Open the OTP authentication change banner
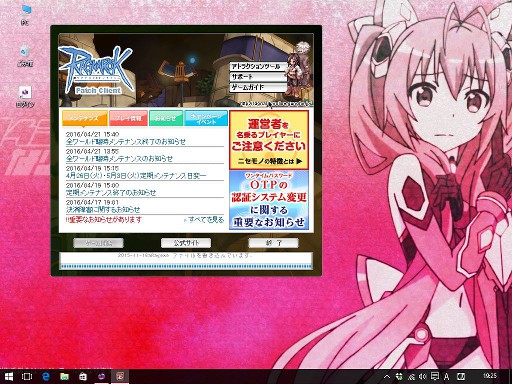The image size is (512, 384). pyautogui.click(x=269, y=200)
